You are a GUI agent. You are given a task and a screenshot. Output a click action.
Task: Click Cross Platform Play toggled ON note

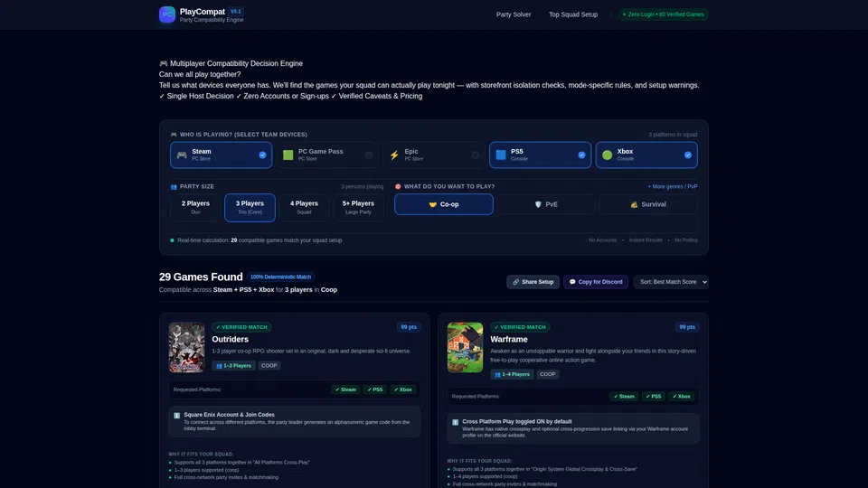tap(573, 428)
